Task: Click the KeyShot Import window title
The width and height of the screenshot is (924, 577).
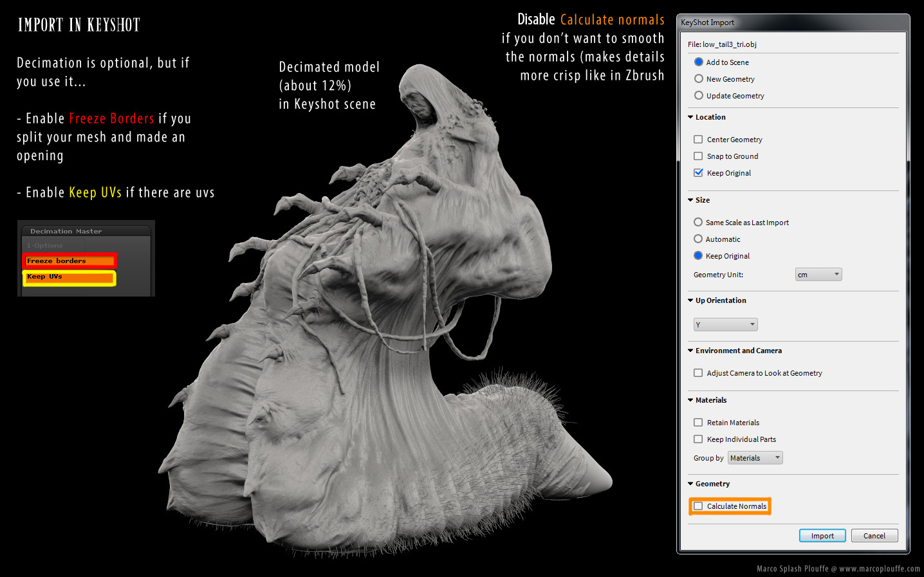Action: [707, 23]
